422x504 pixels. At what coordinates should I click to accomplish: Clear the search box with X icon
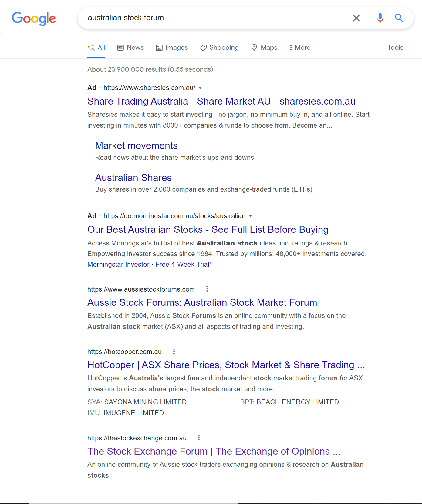[x=356, y=18]
